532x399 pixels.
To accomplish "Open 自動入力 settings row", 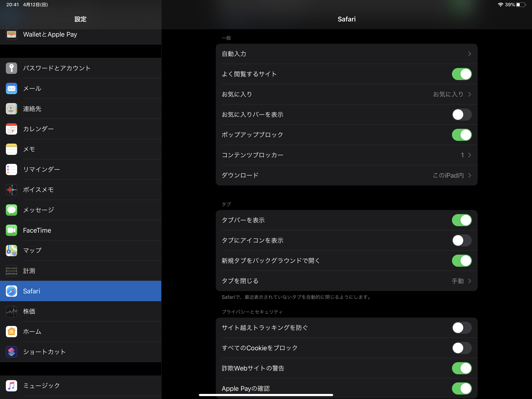I will [347, 54].
